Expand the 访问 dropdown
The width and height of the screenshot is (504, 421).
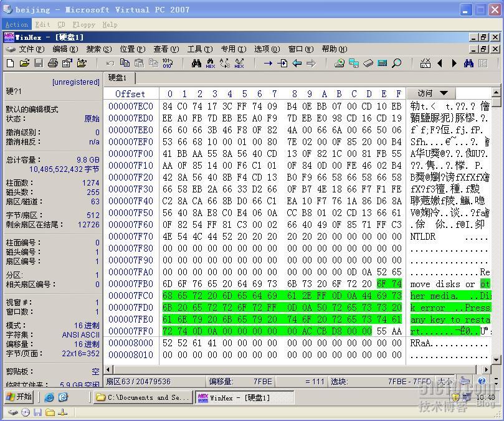[431, 93]
